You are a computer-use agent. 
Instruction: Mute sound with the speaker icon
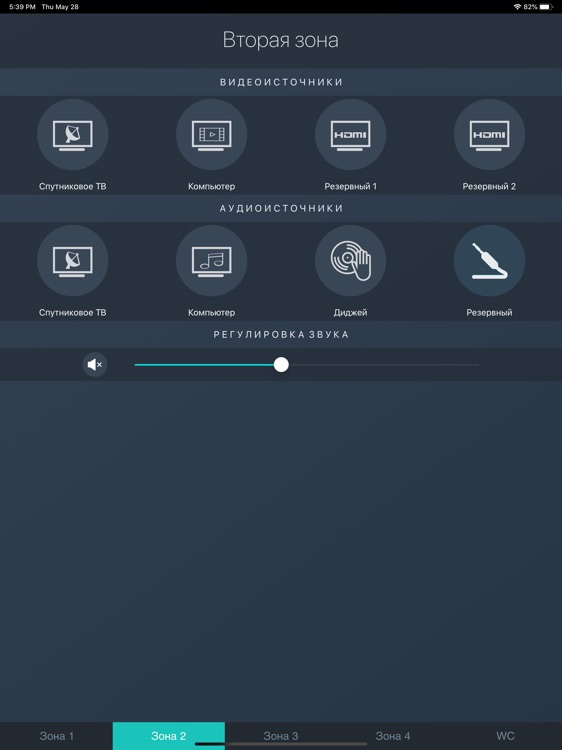coord(95,365)
